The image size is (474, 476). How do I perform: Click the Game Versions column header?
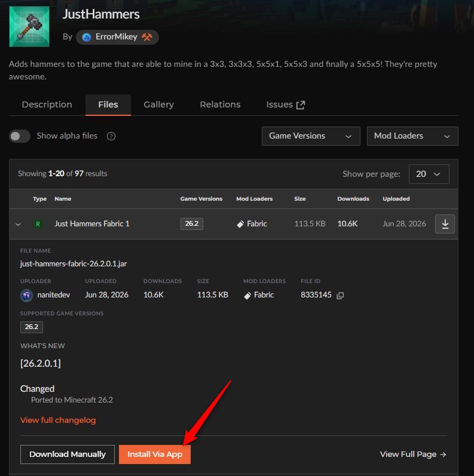pos(201,199)
